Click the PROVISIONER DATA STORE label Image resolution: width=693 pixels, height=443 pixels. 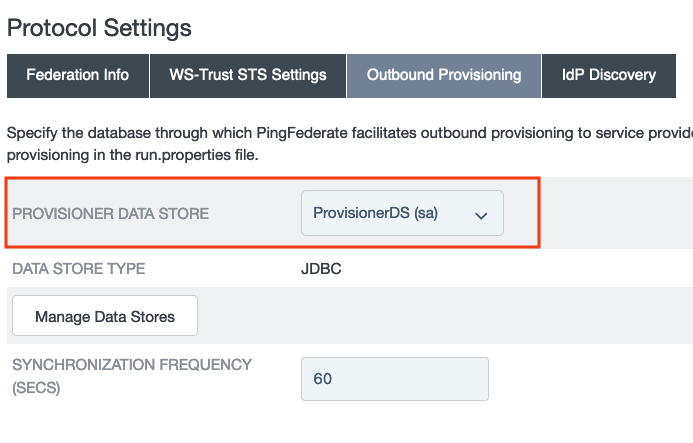click(110, 214)
